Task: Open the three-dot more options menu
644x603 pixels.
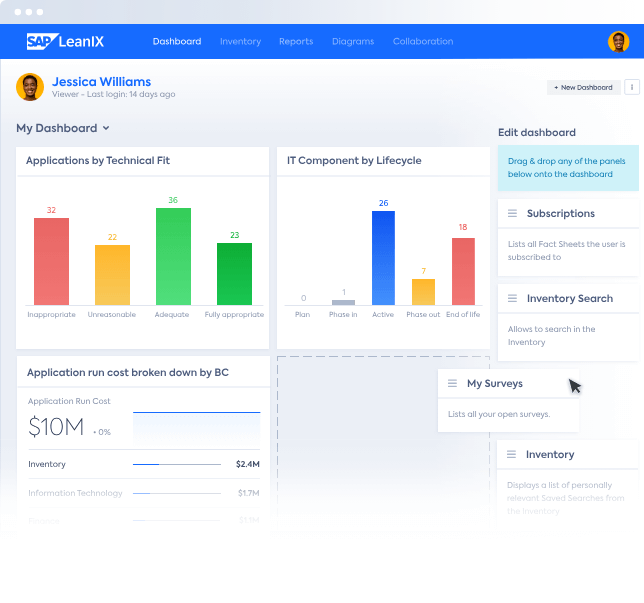Action: coord(631,87)
